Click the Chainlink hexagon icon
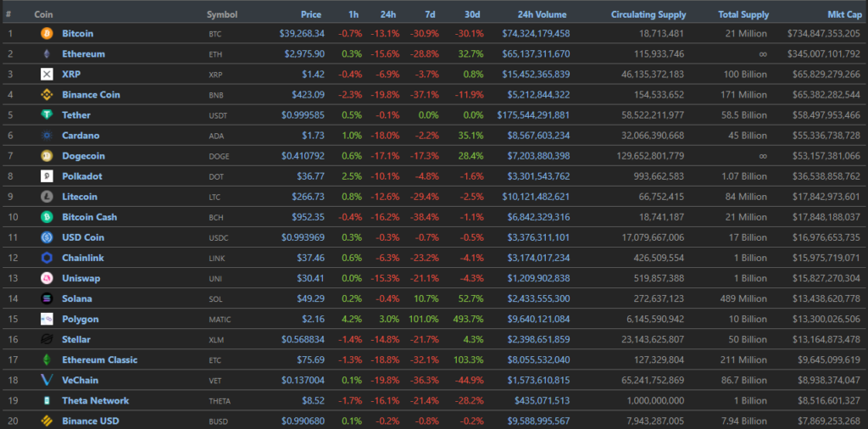The image size is (868, 429). coord(47,258)
